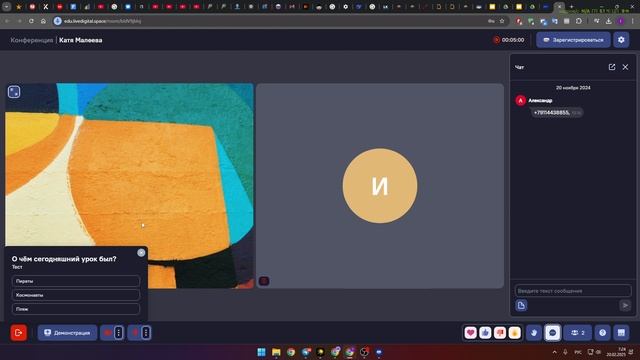The width and height of the screenshot is (640, 360).
Task: Attach a file in the chat
Action: (521, 305)
